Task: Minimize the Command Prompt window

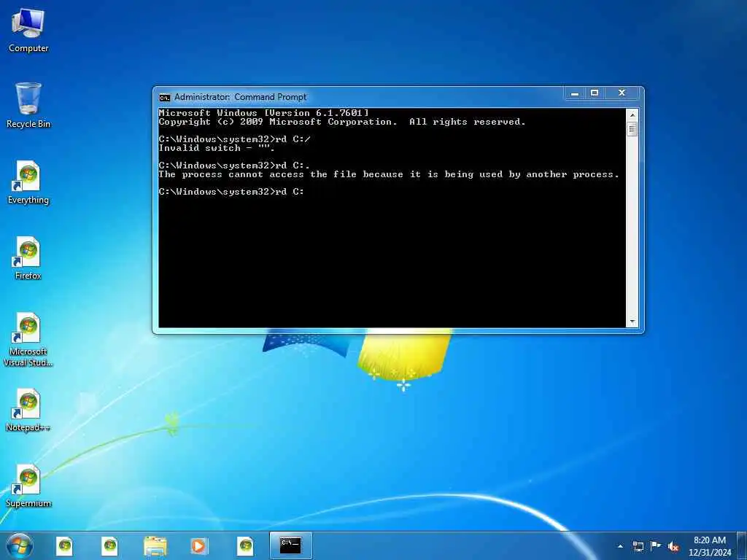Action: pos(575,93)
